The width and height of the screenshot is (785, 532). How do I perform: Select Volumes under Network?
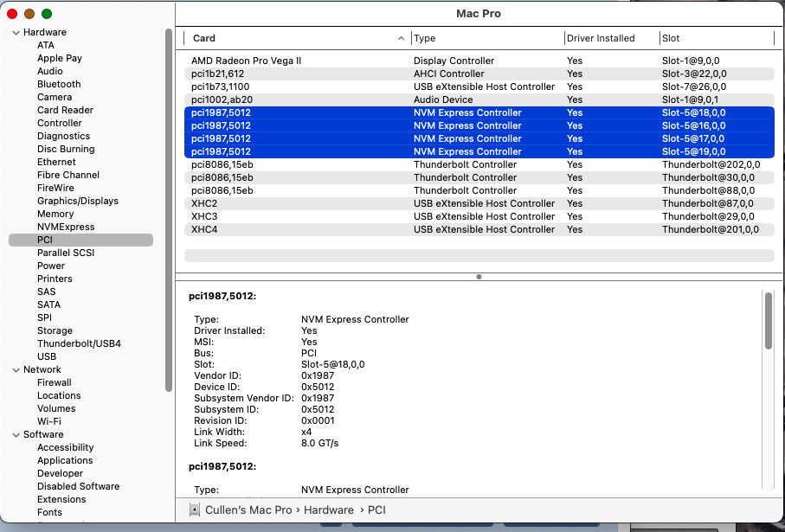click(x=56, y=409)
